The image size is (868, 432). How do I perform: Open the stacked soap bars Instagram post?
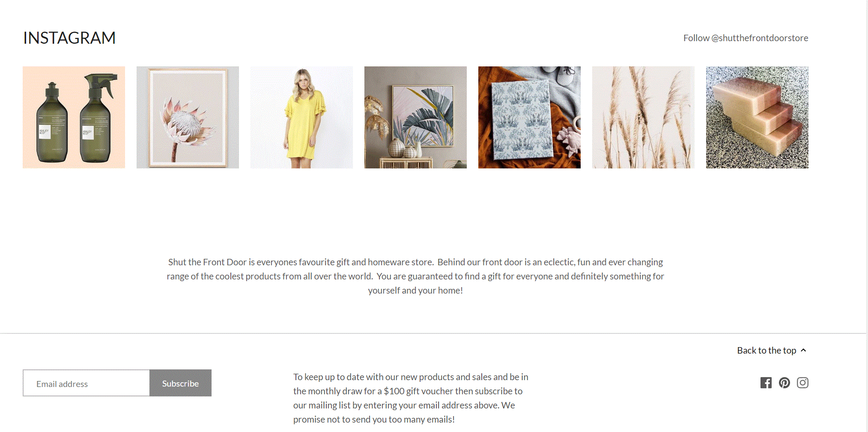point(757,117)
